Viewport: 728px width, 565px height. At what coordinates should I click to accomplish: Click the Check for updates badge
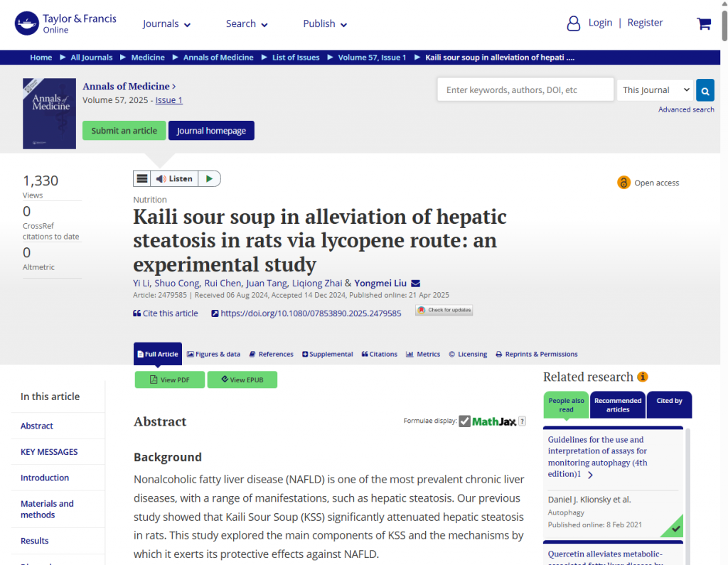(444, 310)
